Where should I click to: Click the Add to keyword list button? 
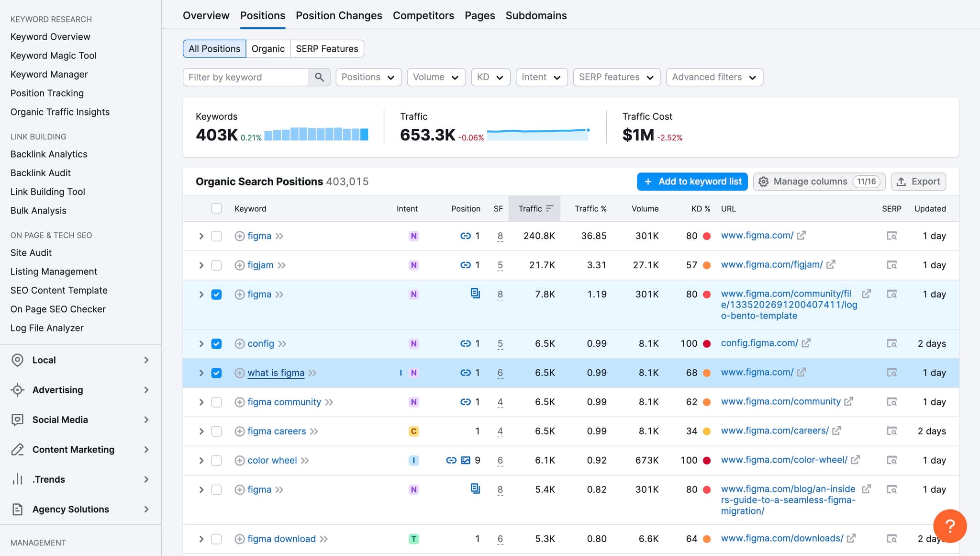click(x=692, y=182)
